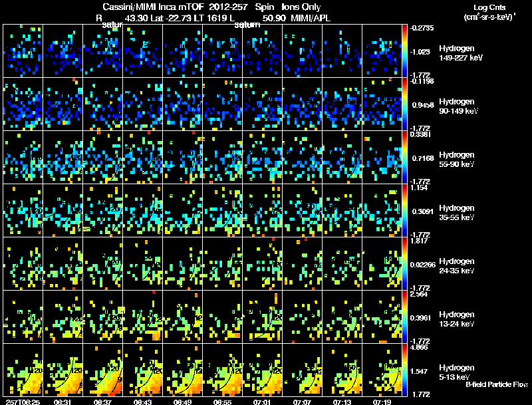532x405 pixels.
Task: Click the -0.1198 color scale value
Action: [422, 81]
